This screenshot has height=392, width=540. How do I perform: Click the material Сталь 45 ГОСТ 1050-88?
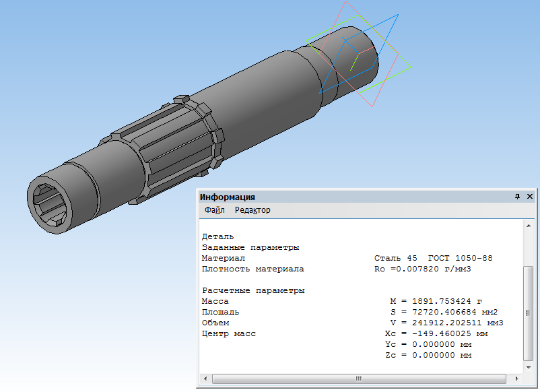click(433, 258)
